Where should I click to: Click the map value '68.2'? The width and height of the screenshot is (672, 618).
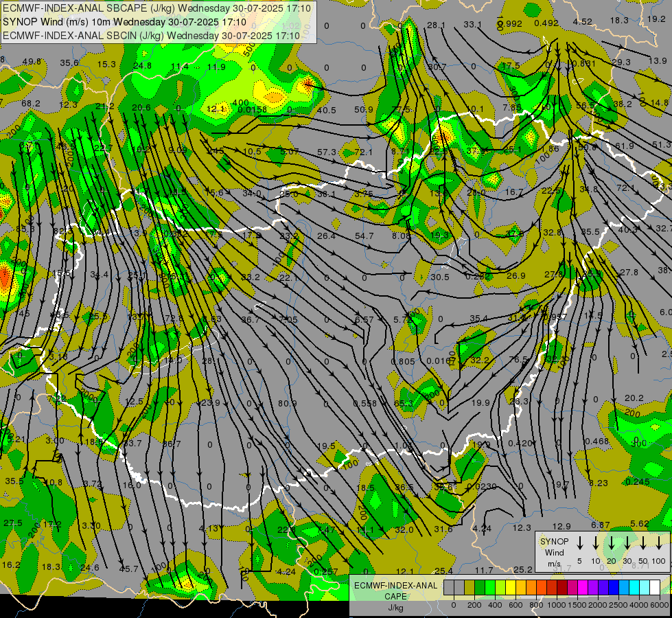30,104
